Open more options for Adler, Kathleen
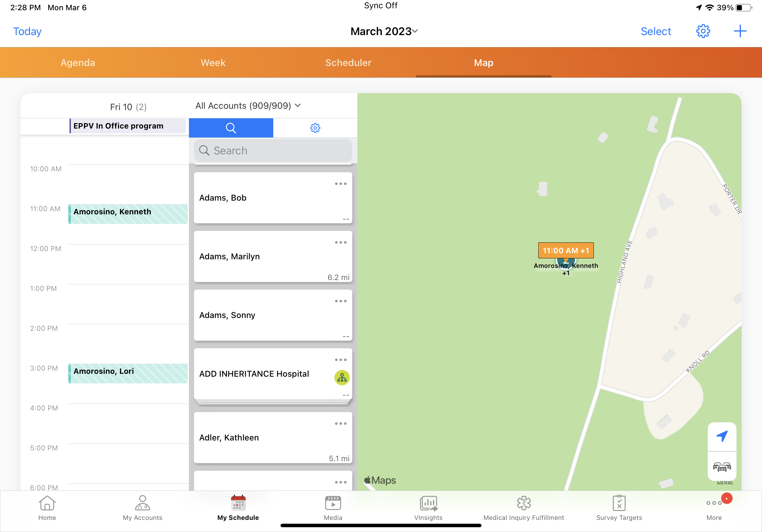The width and height of the screenshot is (762, 532). 340,424
